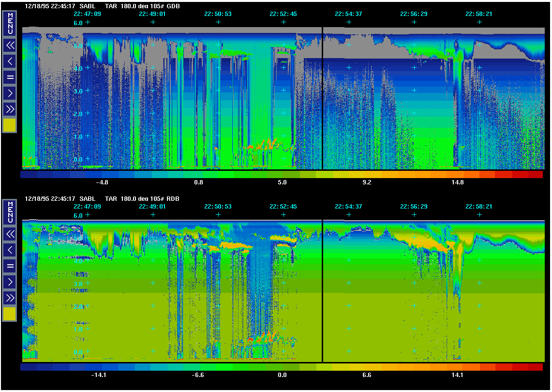The image size is (552, 392).
Task: Click the double-left arrow icon in bottom panel
Action: pyautogui.click(x=10, y=234)
